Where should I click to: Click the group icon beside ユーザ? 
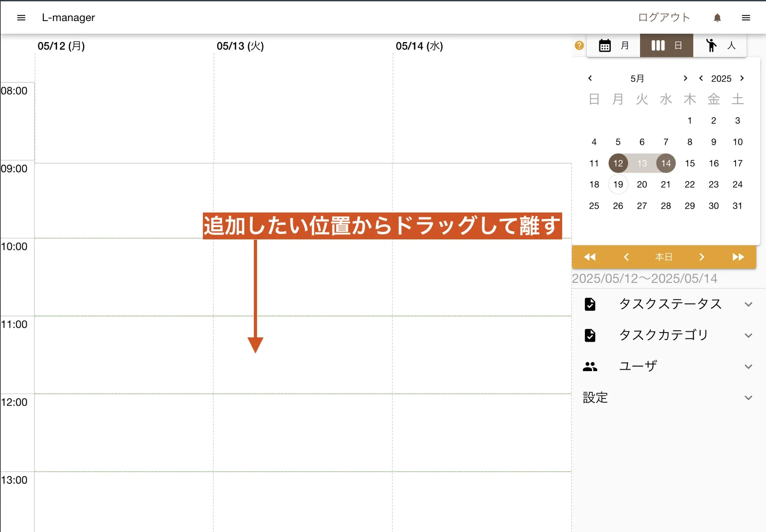(590, 366)
